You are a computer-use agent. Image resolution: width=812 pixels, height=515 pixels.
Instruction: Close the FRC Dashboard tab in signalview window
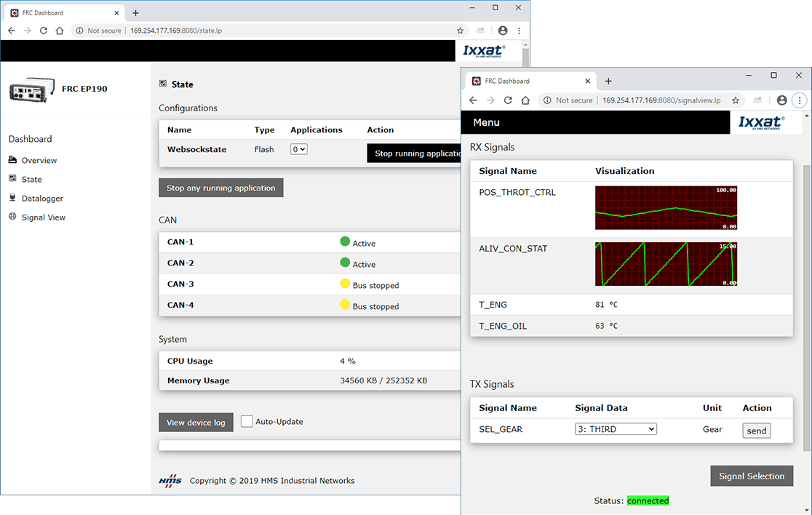click(x=587, y=81)
